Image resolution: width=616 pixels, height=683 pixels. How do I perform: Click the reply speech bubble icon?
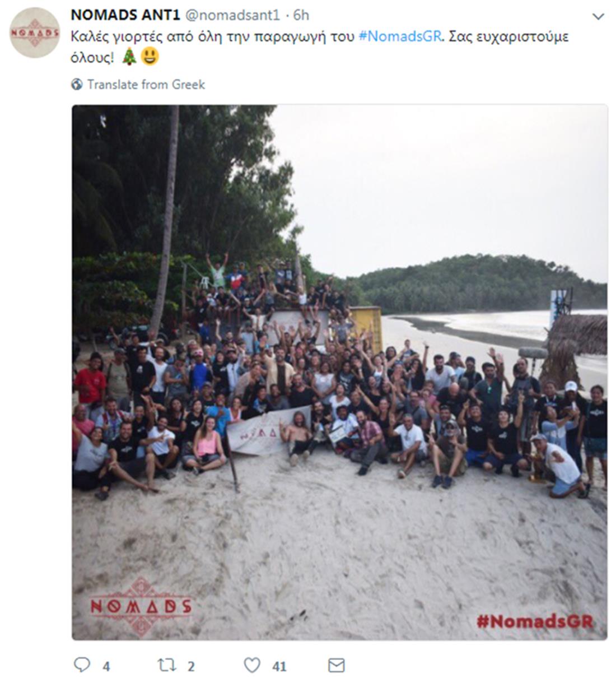82,665
